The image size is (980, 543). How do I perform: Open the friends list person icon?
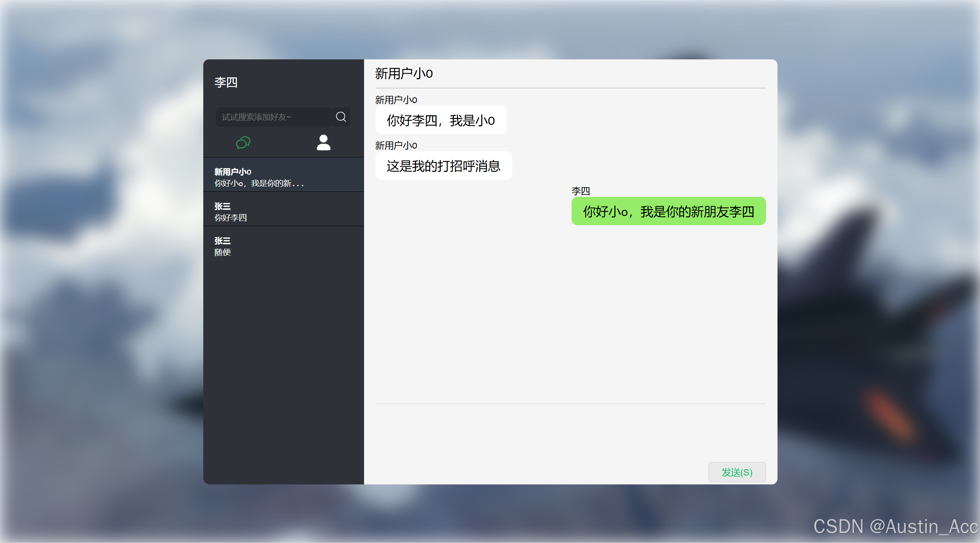pyautogui.click(x=323, y=143)
